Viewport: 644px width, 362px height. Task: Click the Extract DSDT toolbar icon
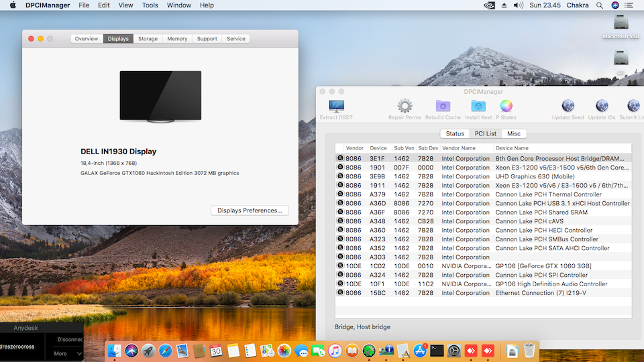(336, 107)
